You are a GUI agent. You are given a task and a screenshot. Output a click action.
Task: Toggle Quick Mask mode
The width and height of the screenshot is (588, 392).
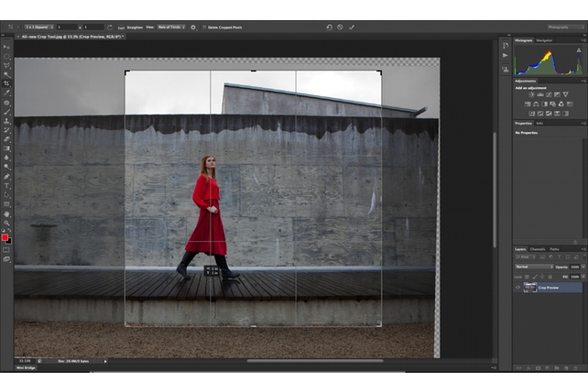pos(6,250)
